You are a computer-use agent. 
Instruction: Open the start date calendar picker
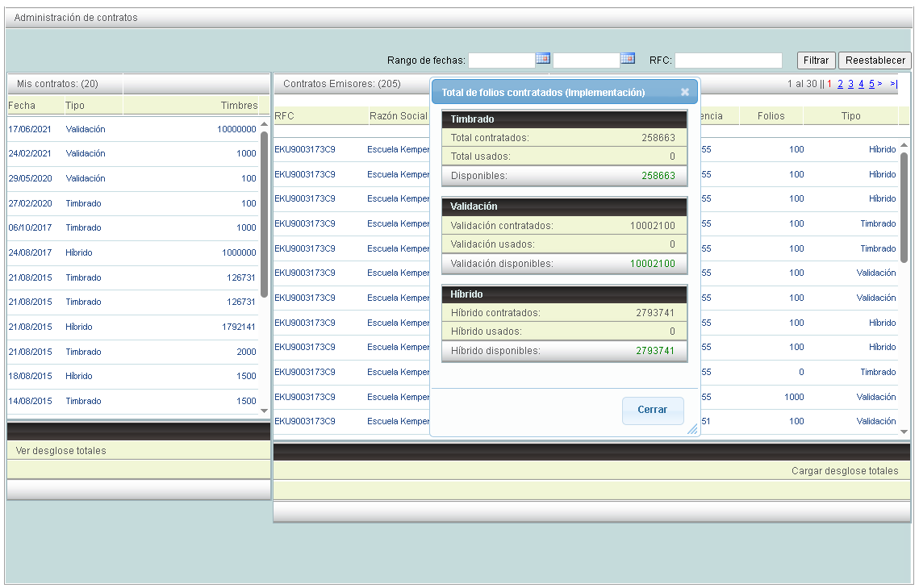pos(543,59)
